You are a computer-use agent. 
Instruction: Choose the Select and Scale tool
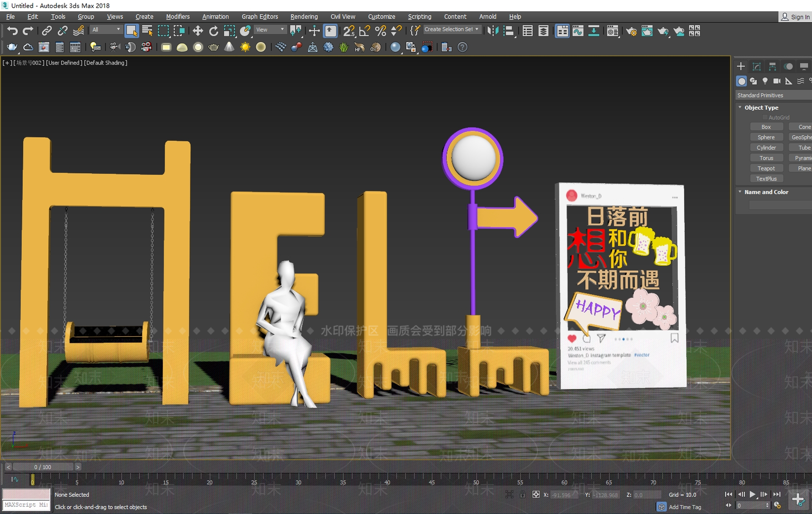tap(229, 31)
